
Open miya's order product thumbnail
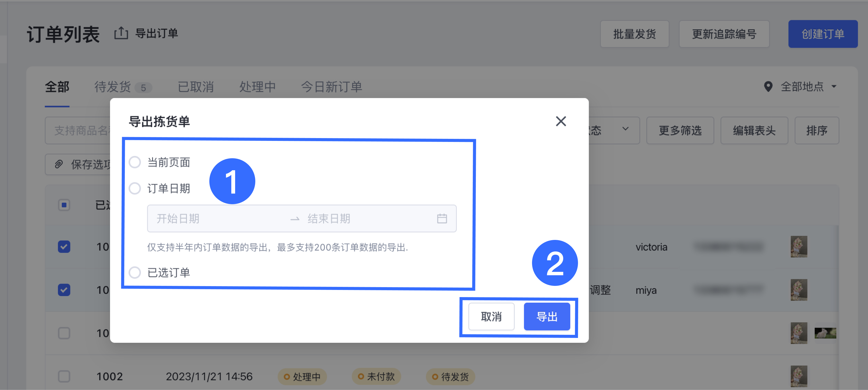(x=799, y=290)
